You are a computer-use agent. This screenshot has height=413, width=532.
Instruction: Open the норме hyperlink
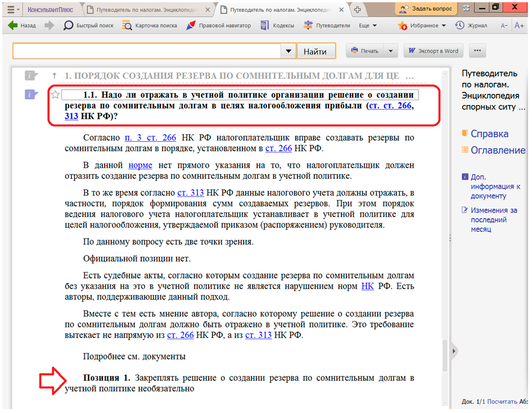(x=140, y=165)
